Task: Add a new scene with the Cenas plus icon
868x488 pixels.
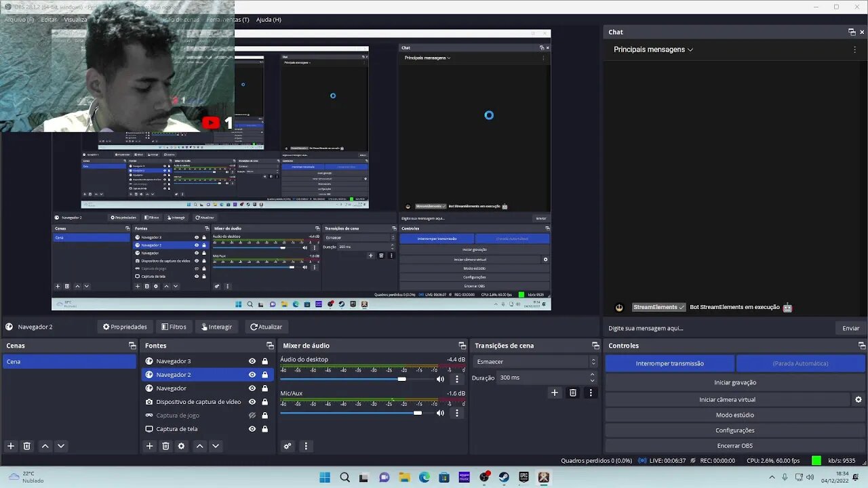Action: click(x=11, y=446)
